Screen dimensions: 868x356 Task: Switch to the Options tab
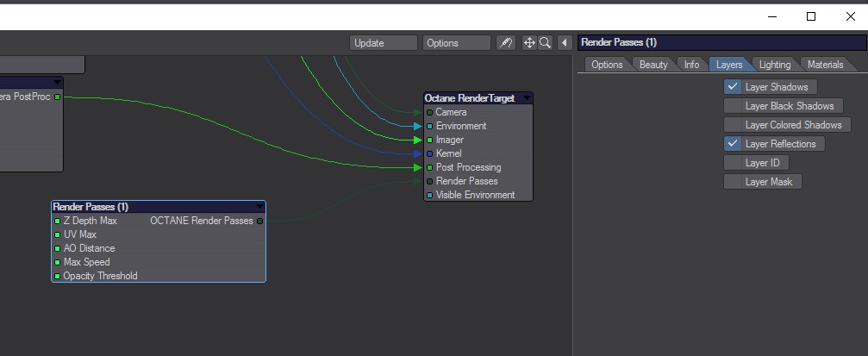click(x=607, y=65)
